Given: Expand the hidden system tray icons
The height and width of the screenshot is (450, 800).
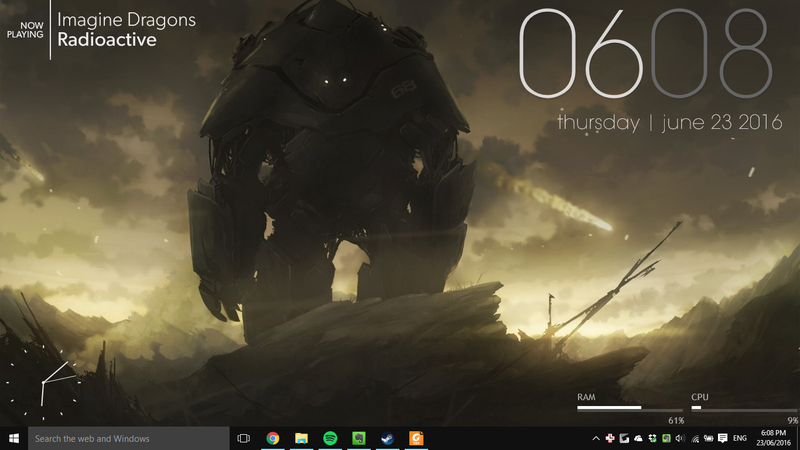Looking at the screenshot, I should (595, 438).
